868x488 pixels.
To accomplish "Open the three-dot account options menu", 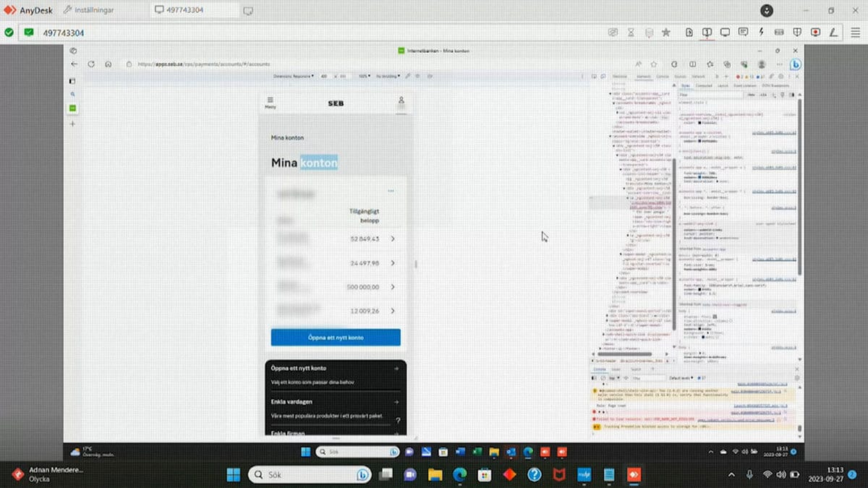I will pos(391,191).
